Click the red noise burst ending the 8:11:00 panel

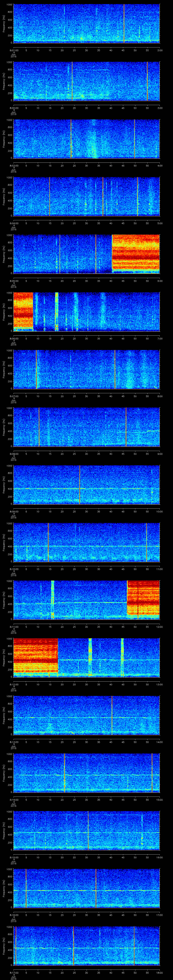(x=143, y=598)
